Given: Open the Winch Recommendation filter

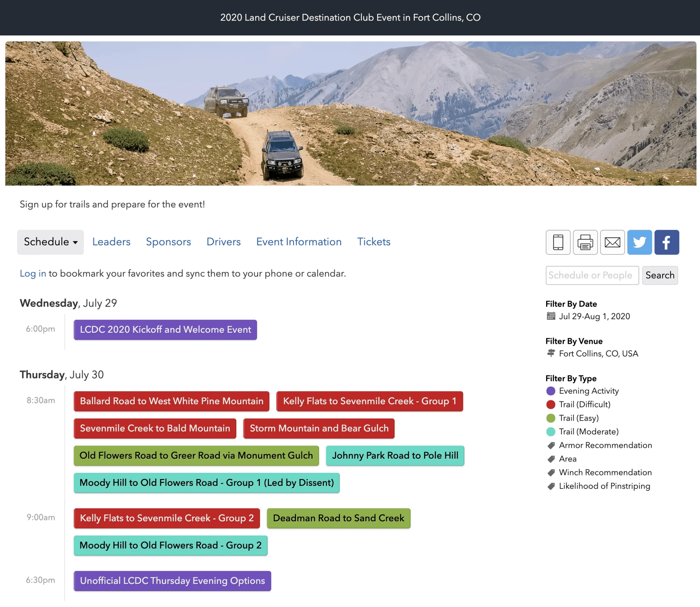Looking at the screenshot, I should [x=605, y=472].
